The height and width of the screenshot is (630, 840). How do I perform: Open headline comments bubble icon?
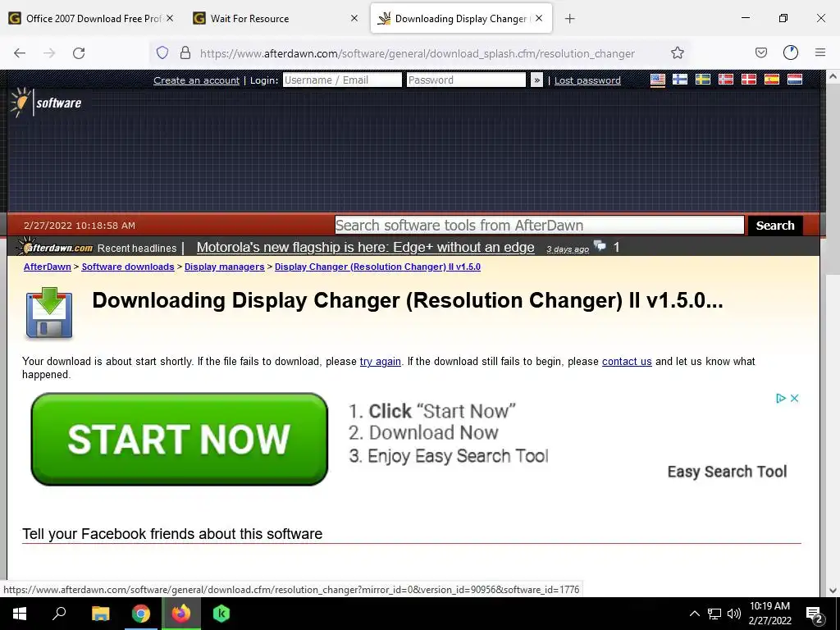point(600,246)
